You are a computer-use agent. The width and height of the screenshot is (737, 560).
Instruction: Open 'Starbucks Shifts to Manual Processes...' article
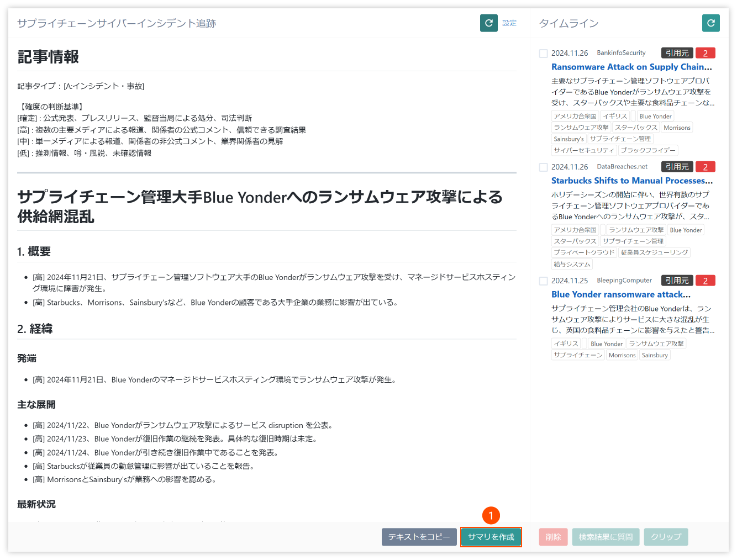pos(632,181)
